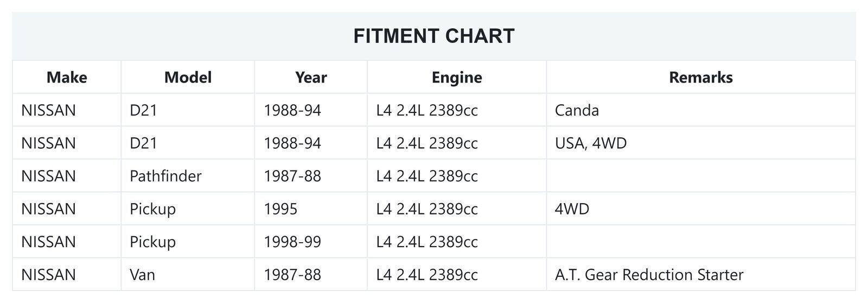
Task: Click the Van model cell
Action: [142, 275]
